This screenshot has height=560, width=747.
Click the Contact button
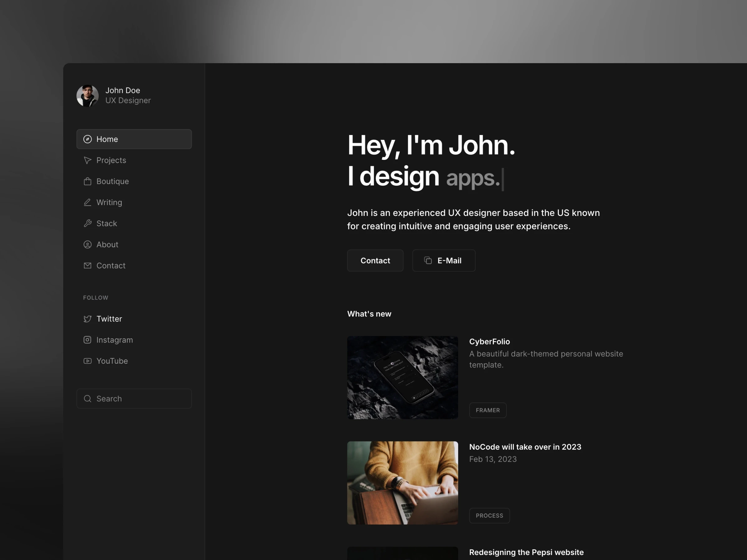[x=375, y=260]
